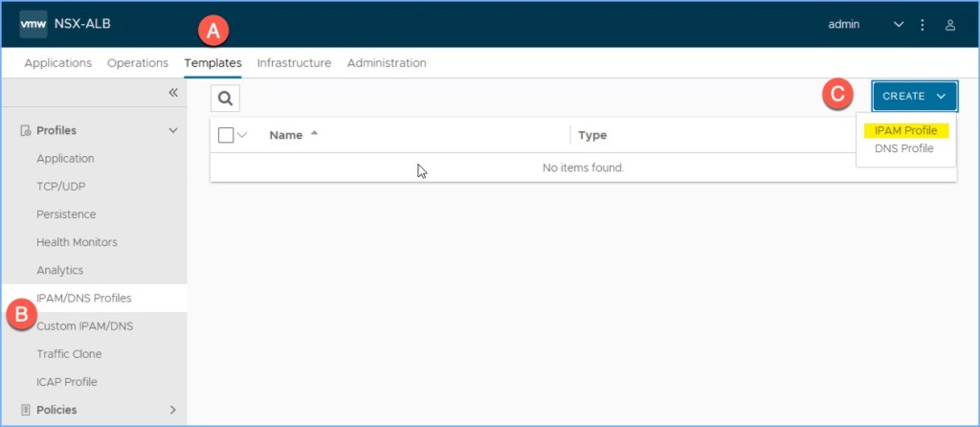Select Custom IPAM/DNS sidebar item
Image resolution: width=980 pixels, height=427 pixels.
tap(84, 326)
